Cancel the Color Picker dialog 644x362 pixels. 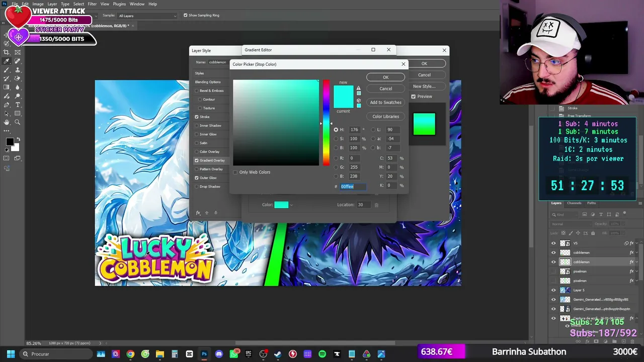point(385,88)
